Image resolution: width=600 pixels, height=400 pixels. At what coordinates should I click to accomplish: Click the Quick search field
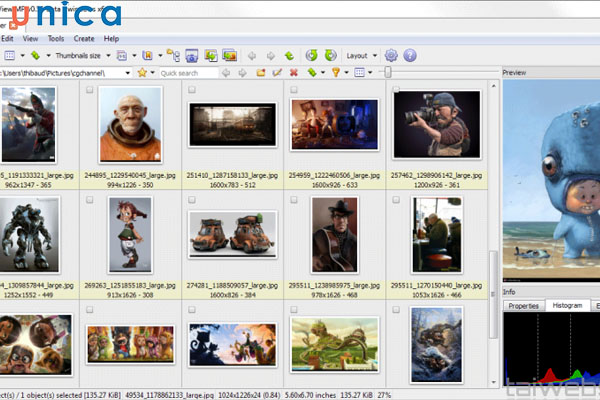pos(189,73)
